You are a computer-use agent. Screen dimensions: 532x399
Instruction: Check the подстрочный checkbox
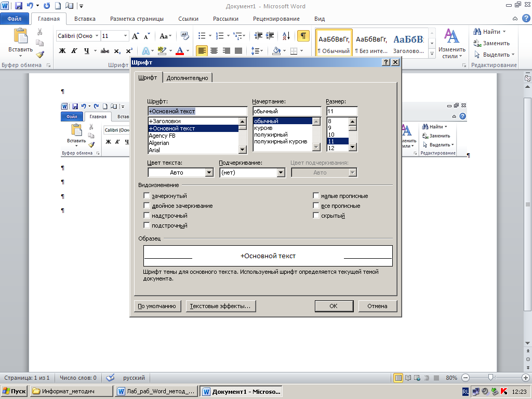point(147,225)
